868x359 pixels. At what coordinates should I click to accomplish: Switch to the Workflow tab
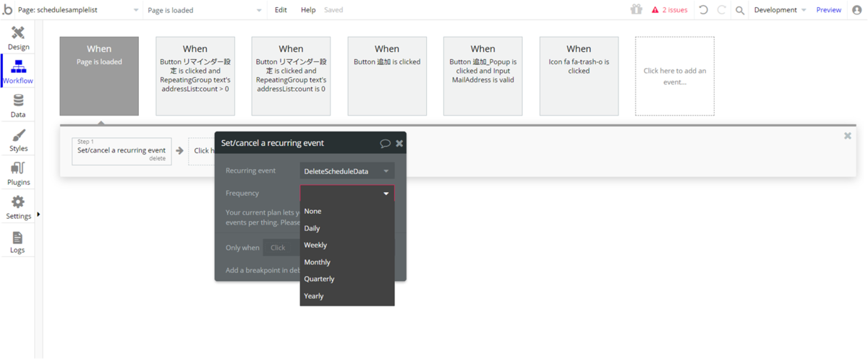pos(18,72)
